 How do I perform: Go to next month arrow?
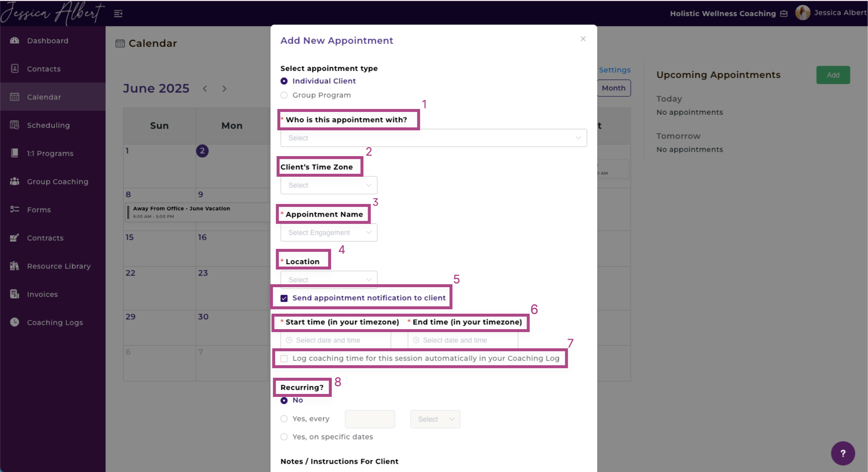point(224,89)
